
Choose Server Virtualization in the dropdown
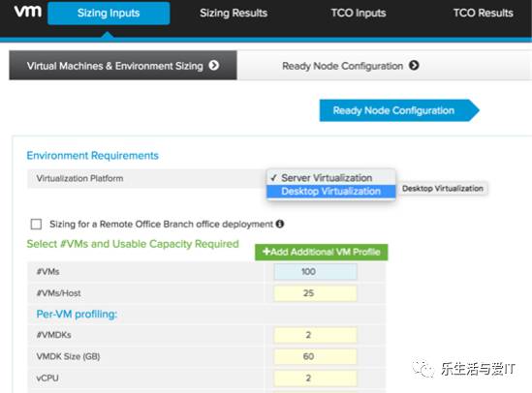(331, 177)
